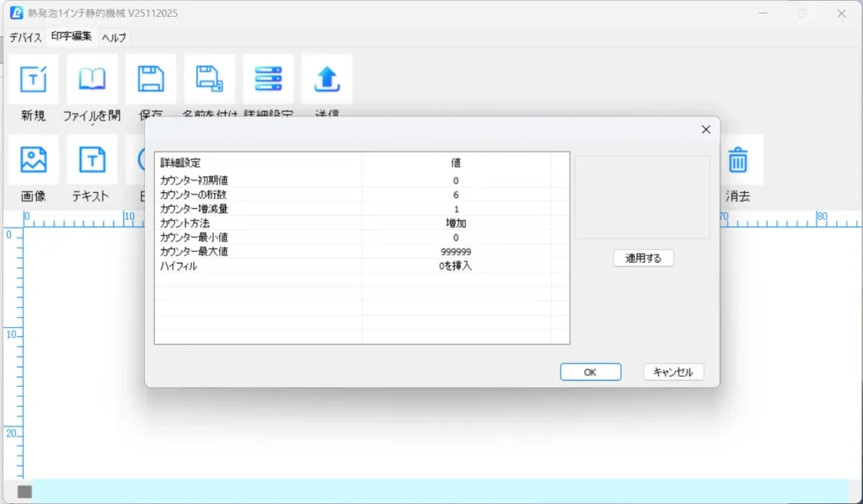Open the 詳細設定 toolbar icon

click(x=268, y=80)
